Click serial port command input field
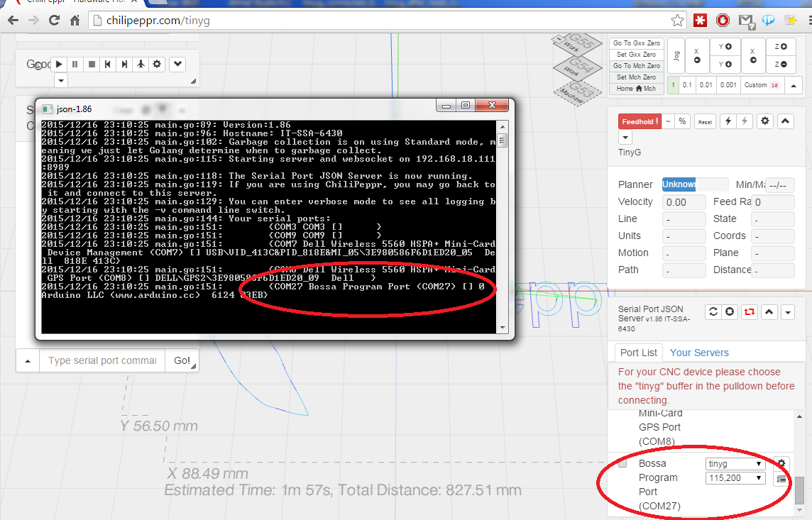812x520 pixels. pos(102,360)
